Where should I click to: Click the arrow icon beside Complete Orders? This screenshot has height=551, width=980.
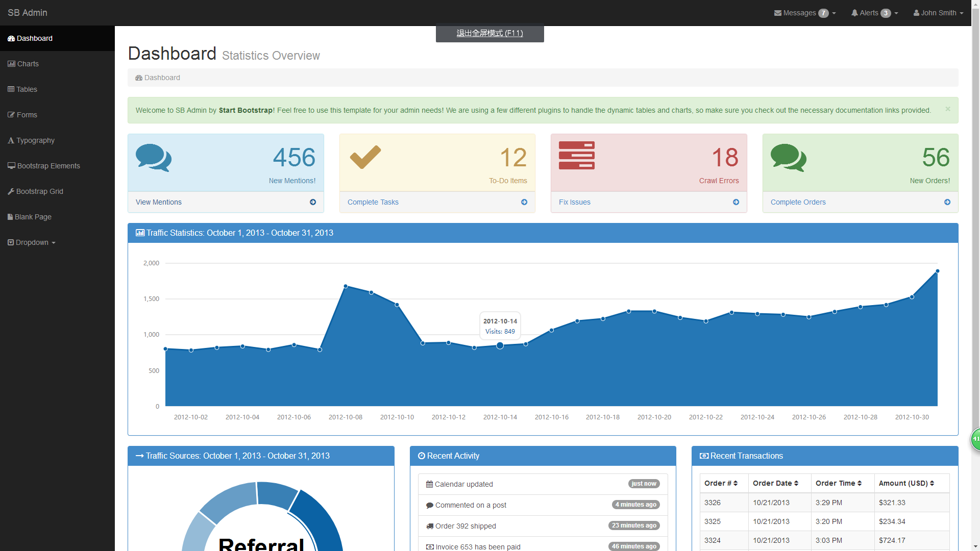tap(947, 202)
